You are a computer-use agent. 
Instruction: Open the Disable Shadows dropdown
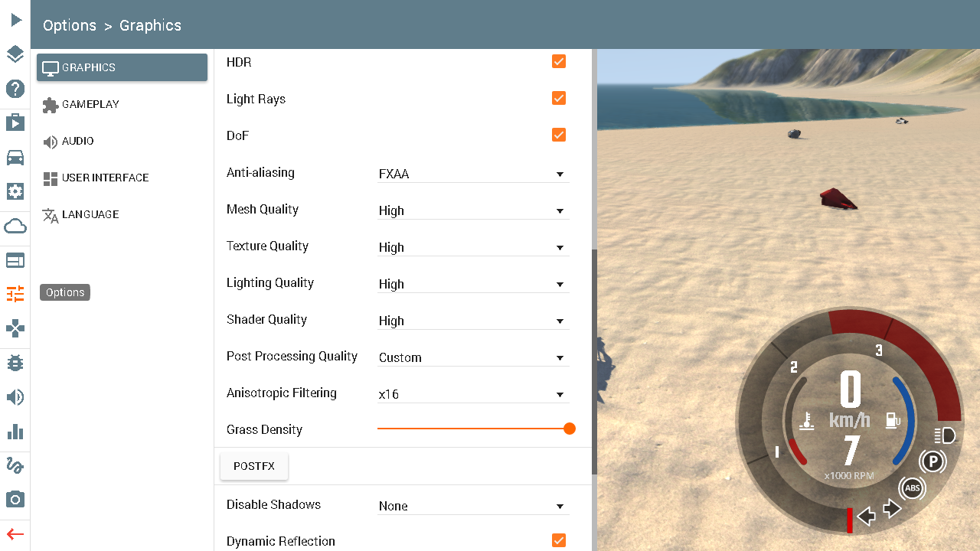click(473, 506)
